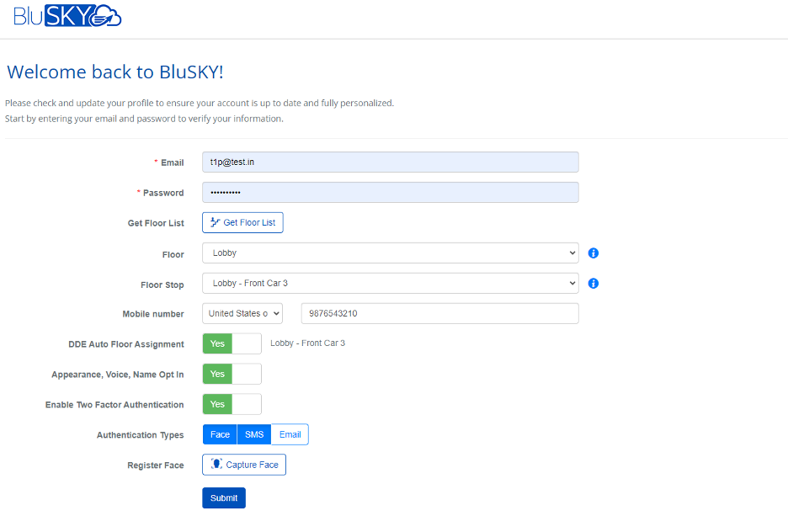Screen dimensions: 788x532
Task: Select SMS authentication type
Action: [254, 434]
